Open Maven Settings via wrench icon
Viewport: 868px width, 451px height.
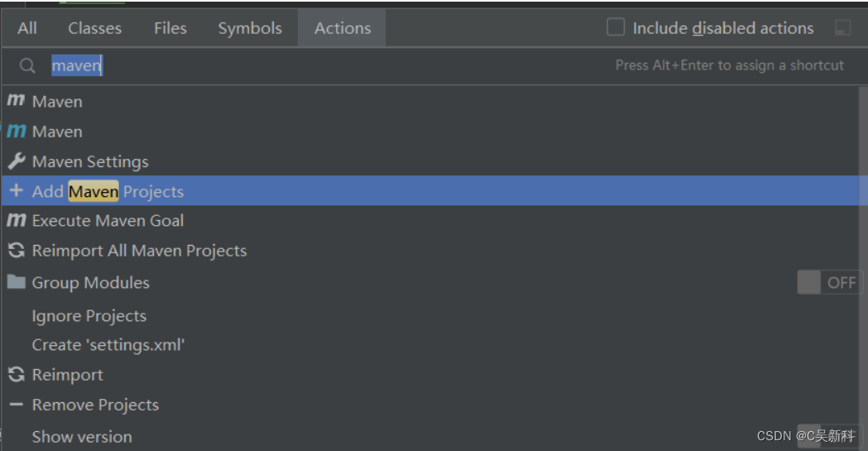click(17, 161)
